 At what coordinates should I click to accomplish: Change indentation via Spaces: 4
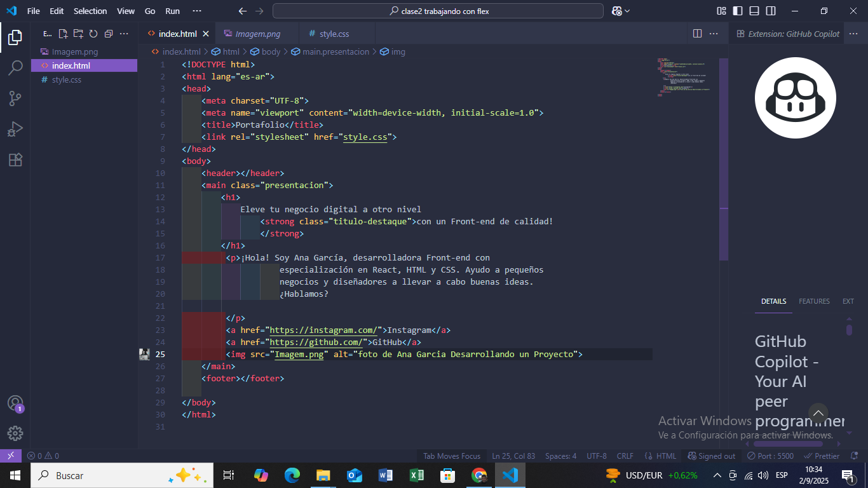561,456
